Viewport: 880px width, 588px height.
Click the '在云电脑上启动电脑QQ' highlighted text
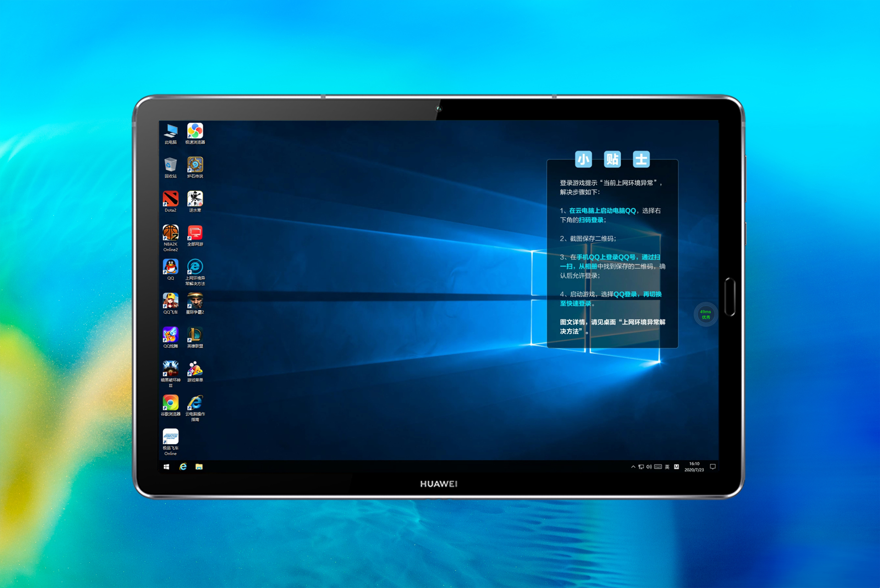click(602, 211)
